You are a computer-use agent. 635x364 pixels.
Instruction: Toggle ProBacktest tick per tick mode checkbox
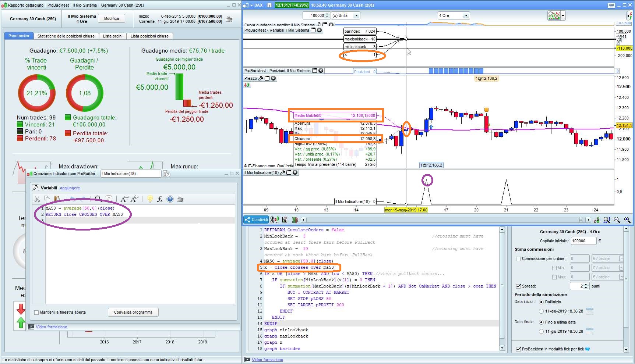pos(518,349)
